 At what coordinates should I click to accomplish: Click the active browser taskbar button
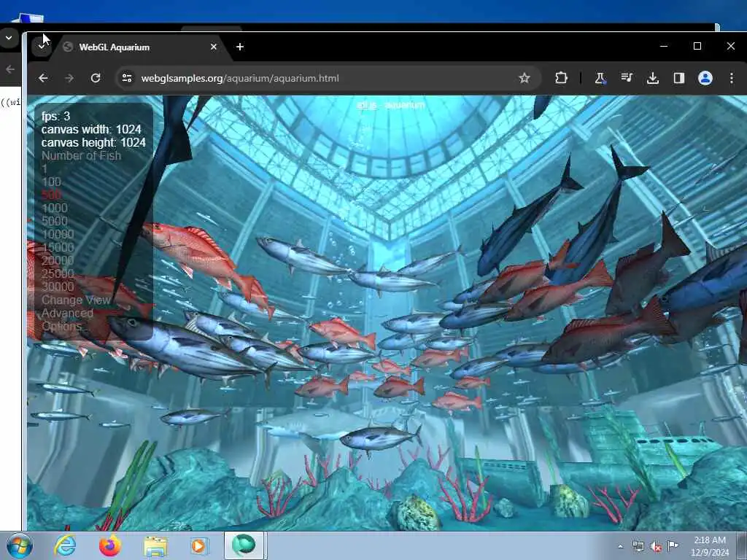pos(244,545)
